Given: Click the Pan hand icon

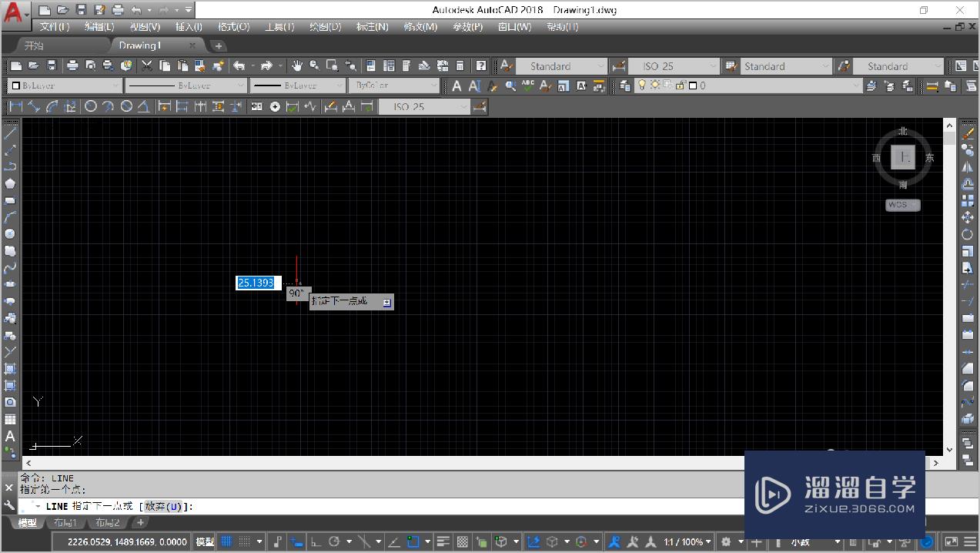Looking at the screenshot, I should point(296,66).
